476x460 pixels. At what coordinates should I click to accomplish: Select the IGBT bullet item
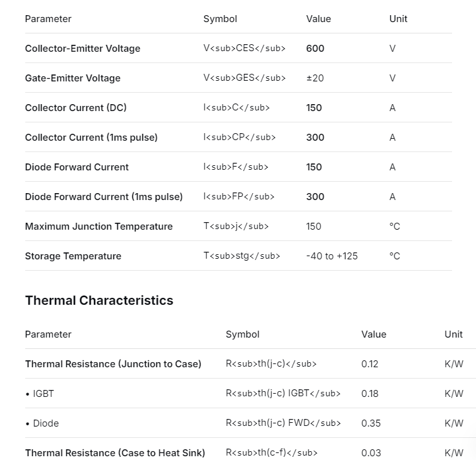(40, 394)
